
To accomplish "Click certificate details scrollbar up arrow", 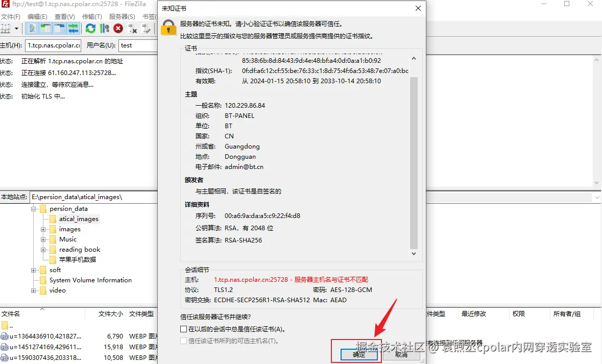I will tap(414, 58).
